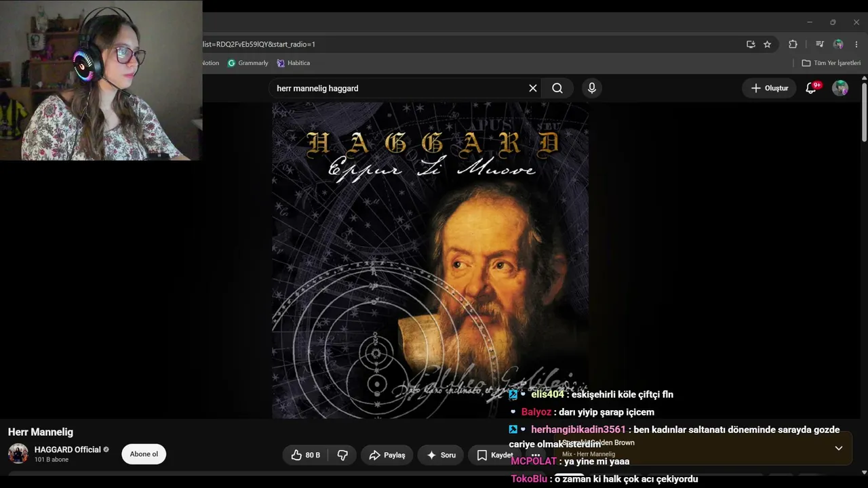
Task: Click the YouTube search magnifier button
Action: pyautogui.click(x=557, y=88)
